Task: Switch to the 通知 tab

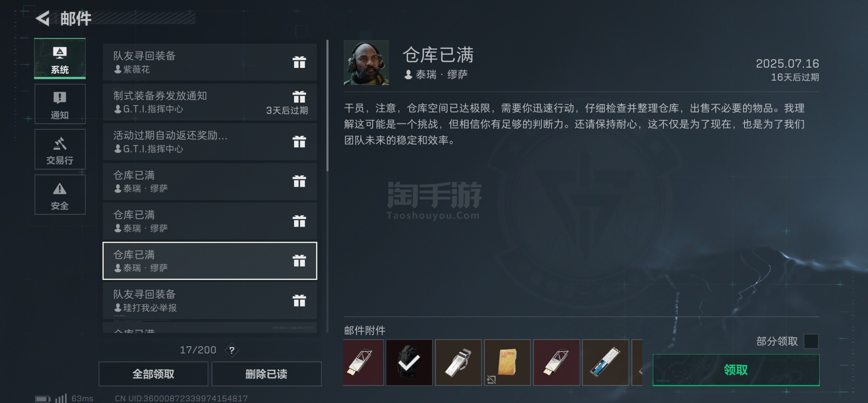Action: pos(60,104)
